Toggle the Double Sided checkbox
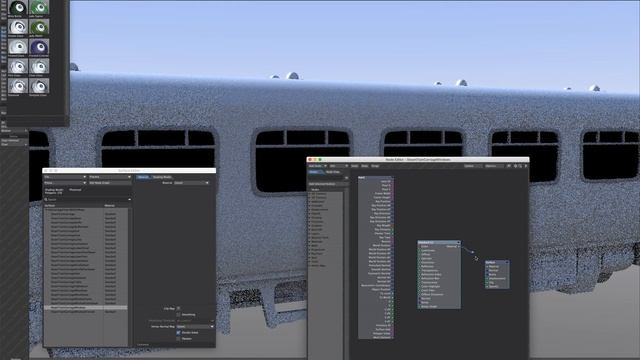This screenshot has width=640, height=360. 178,333
